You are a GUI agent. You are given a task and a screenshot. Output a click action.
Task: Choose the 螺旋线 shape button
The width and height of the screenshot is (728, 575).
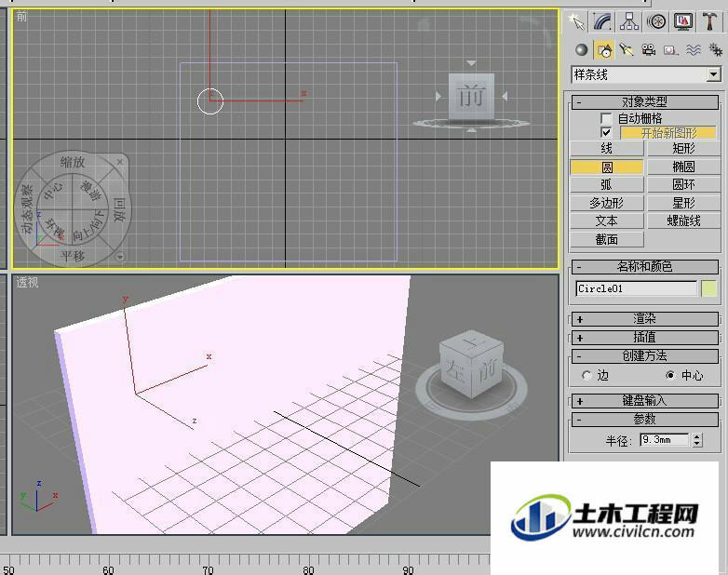pyautogui.click(x=683, y=221)
